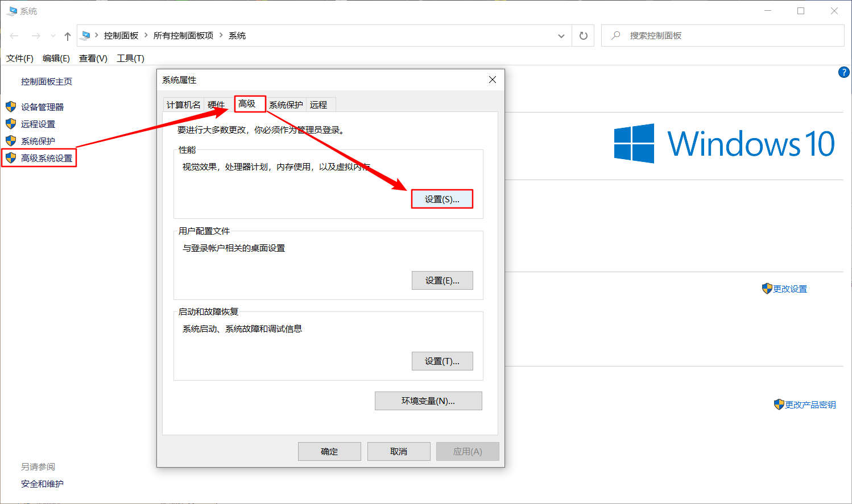Viewport: 852px width, 504px height.
Task: Click the back navigation arrow
Action: pos(14,36)
